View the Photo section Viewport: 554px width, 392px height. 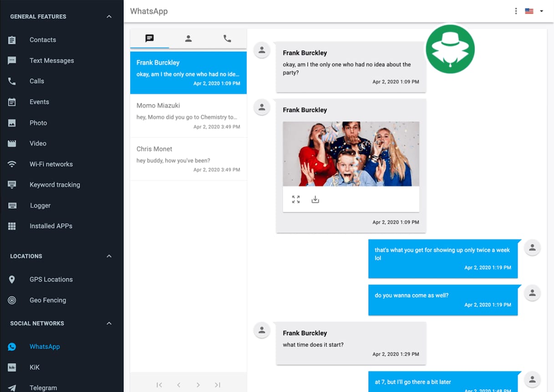tap(38, 122)
